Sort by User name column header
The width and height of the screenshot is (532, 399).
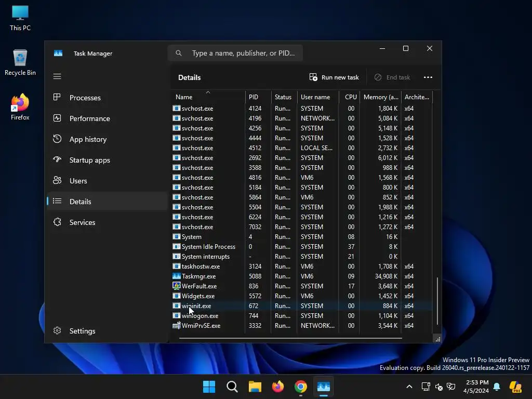coord(318,97)
